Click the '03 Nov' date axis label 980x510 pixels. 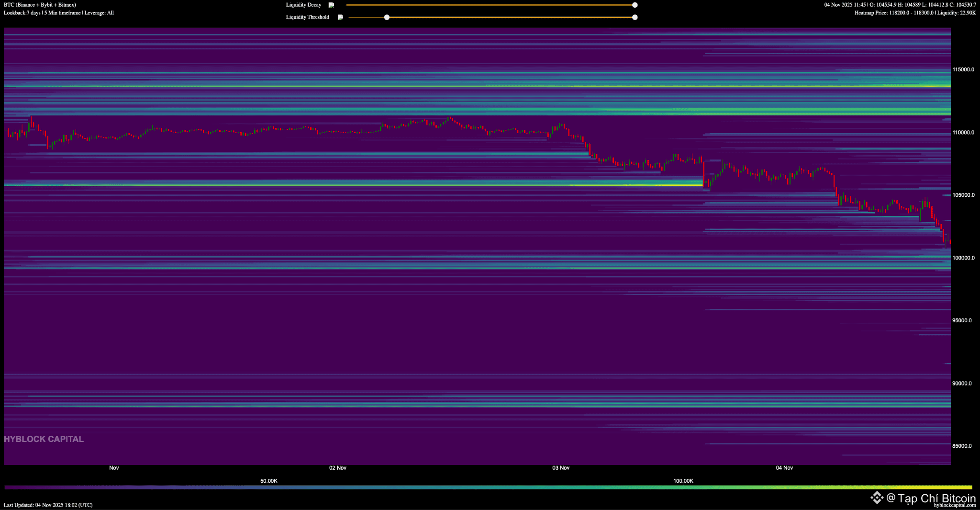pyautogui.click(x=561, y=468)
